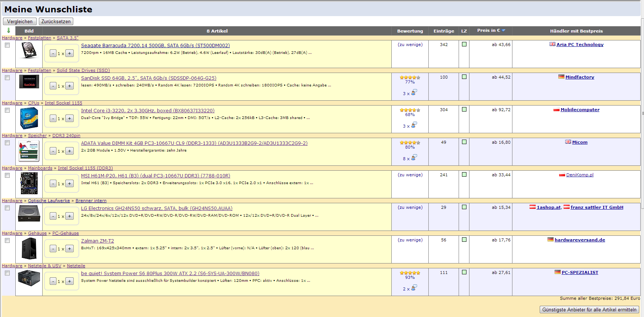Click the Einträge column header
Viewport: 644px width, 317px height.
tap(444, 31)
